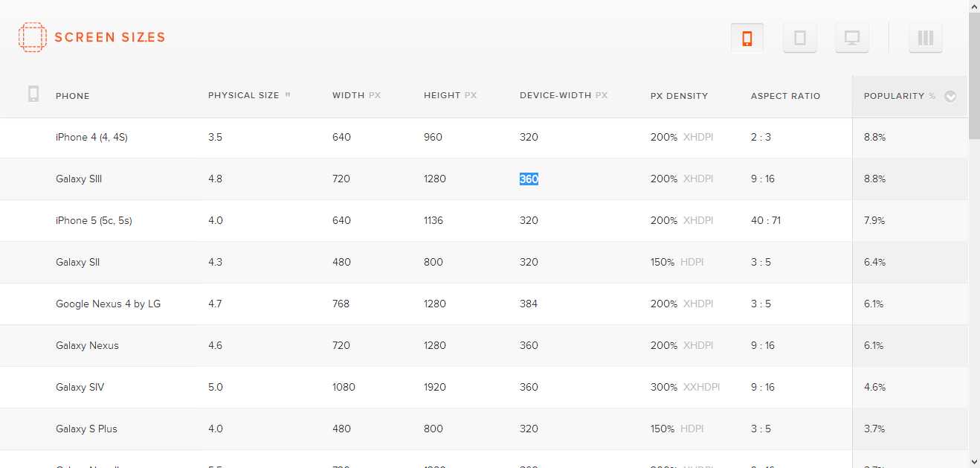Image resolution: width=980 pixels, height=468 pixels.
Task: Click popularity 4.6% for Galaxy SIV
Action: (874, 387)
